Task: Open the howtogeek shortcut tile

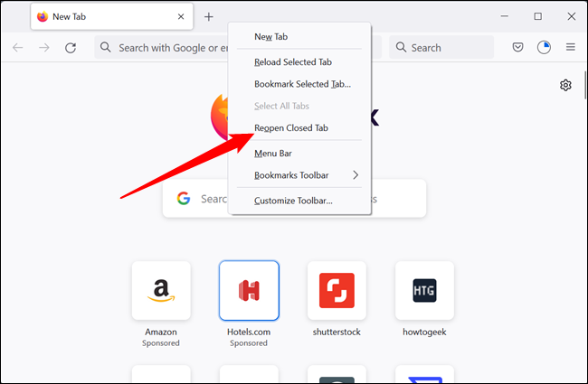Action: (x=424, y=291)
